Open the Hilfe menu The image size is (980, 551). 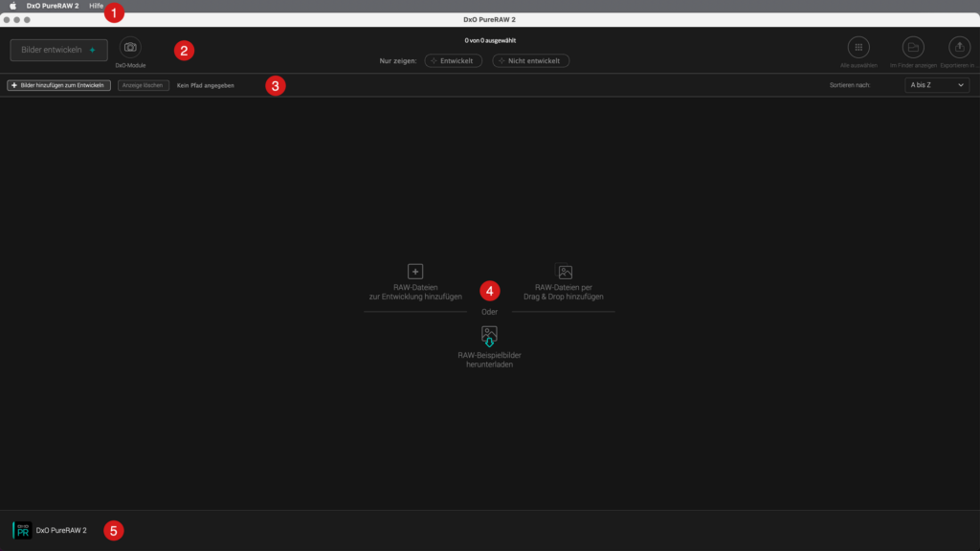(97, 6)
